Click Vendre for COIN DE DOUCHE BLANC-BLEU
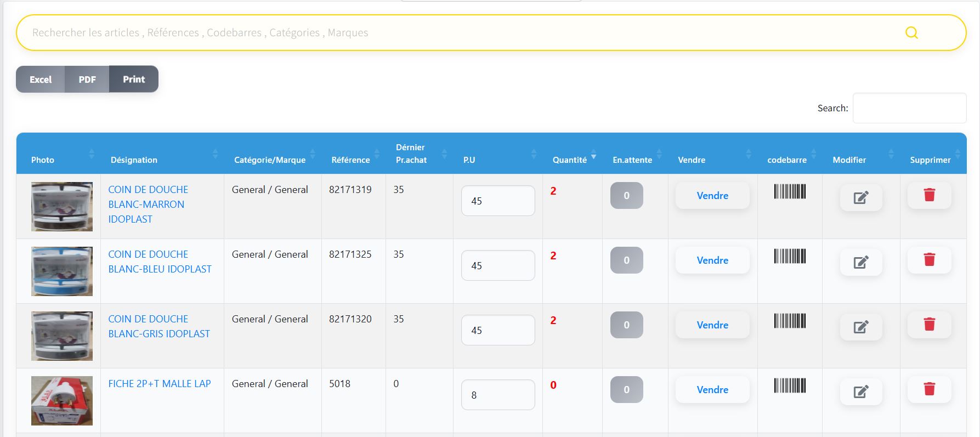980x437 pixels. [712, 260]
